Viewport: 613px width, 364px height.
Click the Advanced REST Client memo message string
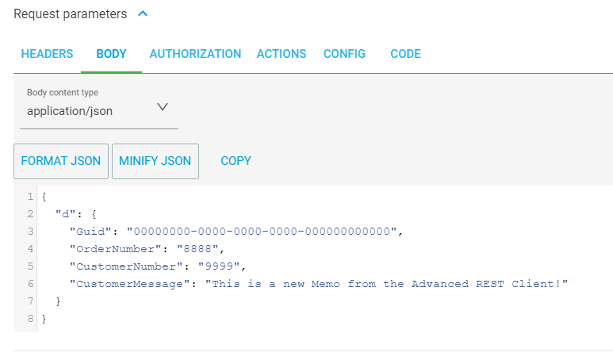coord(386,284)
